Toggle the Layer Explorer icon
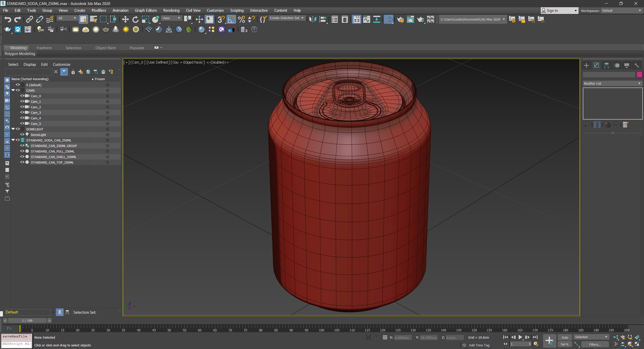 345,19
